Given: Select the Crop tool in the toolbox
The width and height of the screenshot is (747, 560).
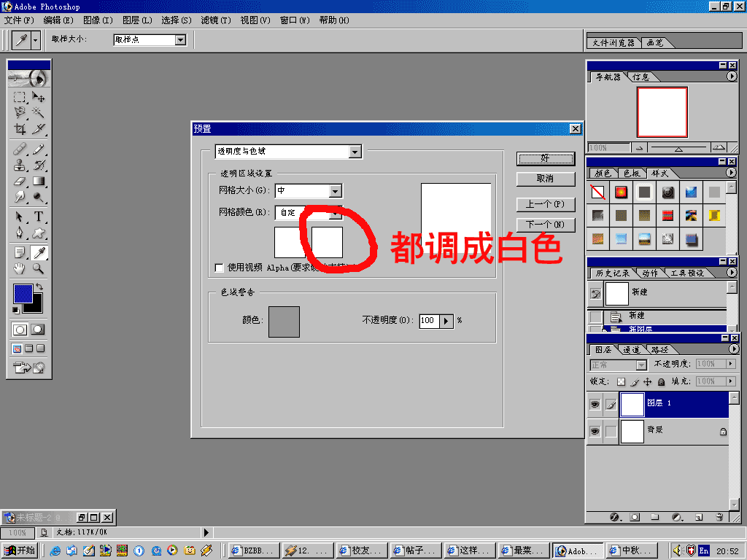Looking at the screenshot, I should [20, 129].
